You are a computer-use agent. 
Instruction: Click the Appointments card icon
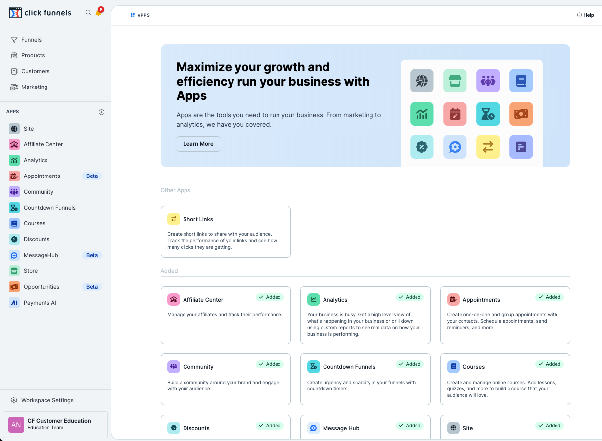click(x=453, y=299)
